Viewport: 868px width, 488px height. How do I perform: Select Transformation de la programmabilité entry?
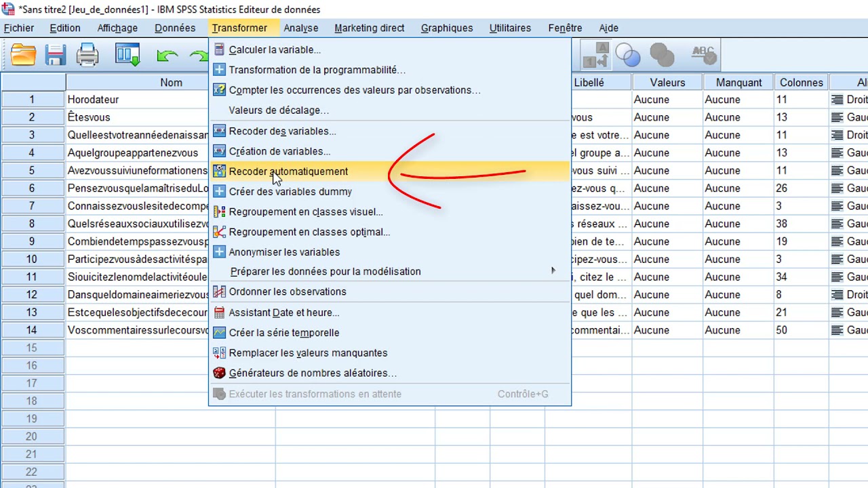coord(389,70)
